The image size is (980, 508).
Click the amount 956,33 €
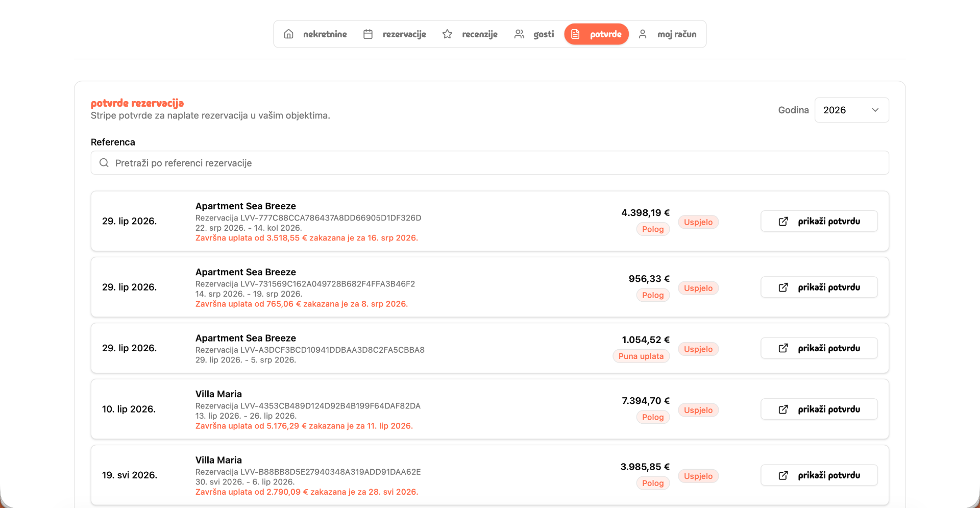pyautogui.click(x=649, y=279)
